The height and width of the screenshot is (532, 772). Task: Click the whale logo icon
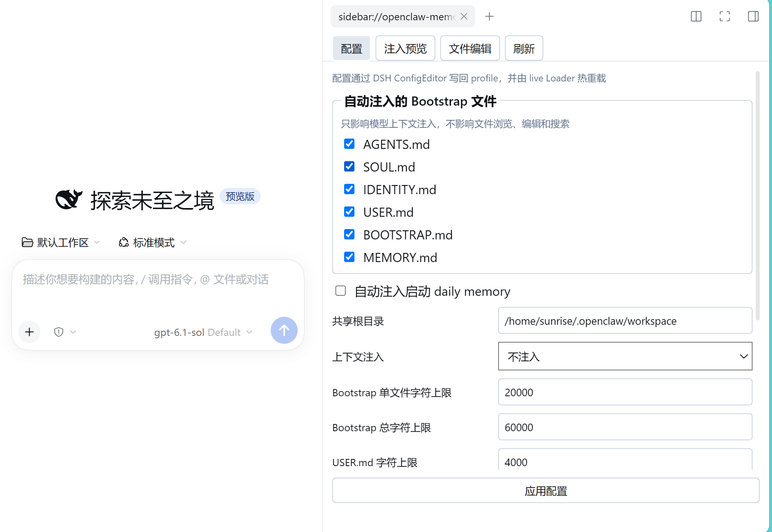coord(69,199)
